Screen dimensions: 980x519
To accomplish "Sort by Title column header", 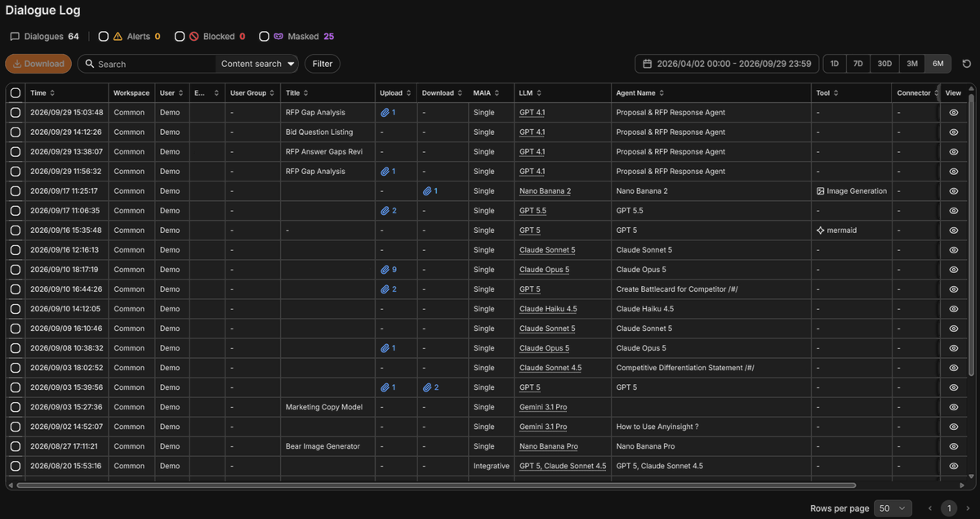I will 296,93.
